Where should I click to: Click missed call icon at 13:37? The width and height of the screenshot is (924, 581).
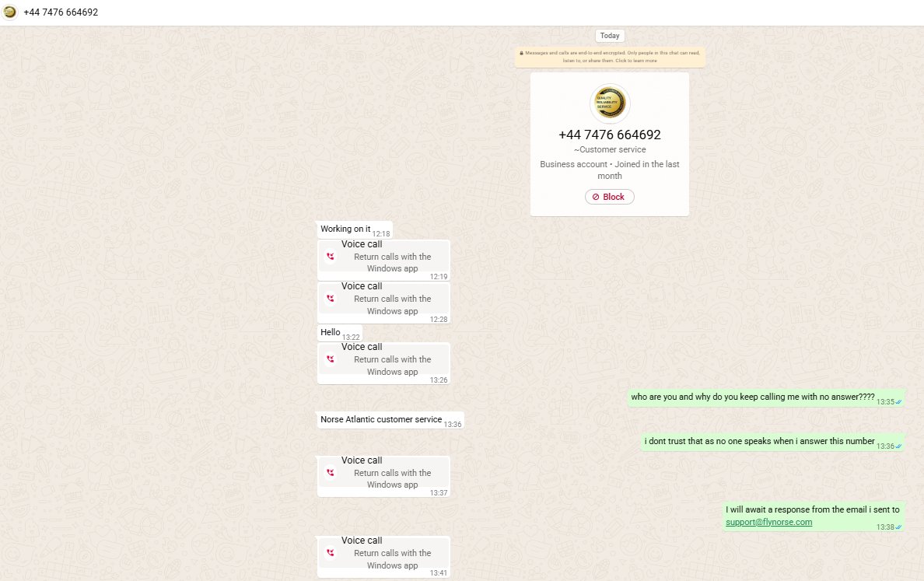pyautogui.click(x=331, y=473)
